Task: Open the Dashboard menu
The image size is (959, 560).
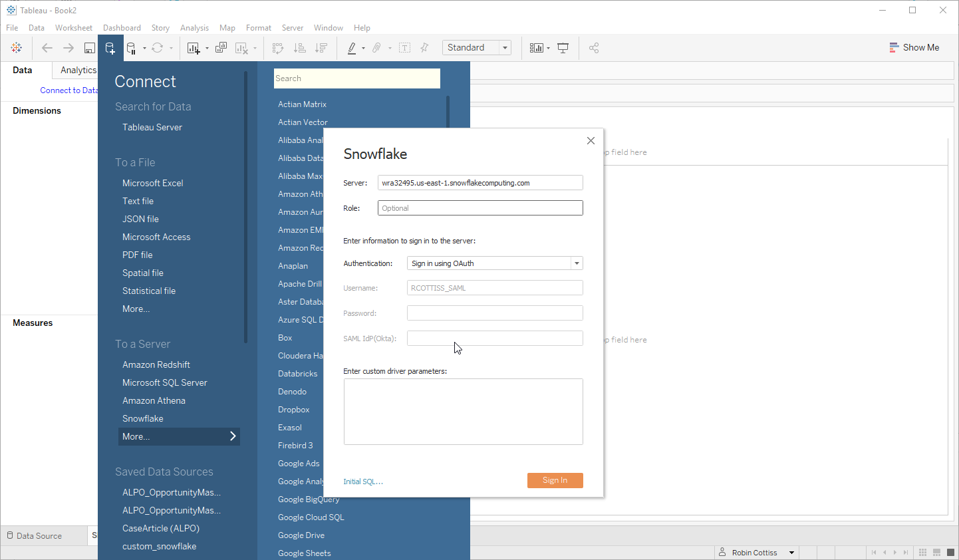Action: pos(122,28)
